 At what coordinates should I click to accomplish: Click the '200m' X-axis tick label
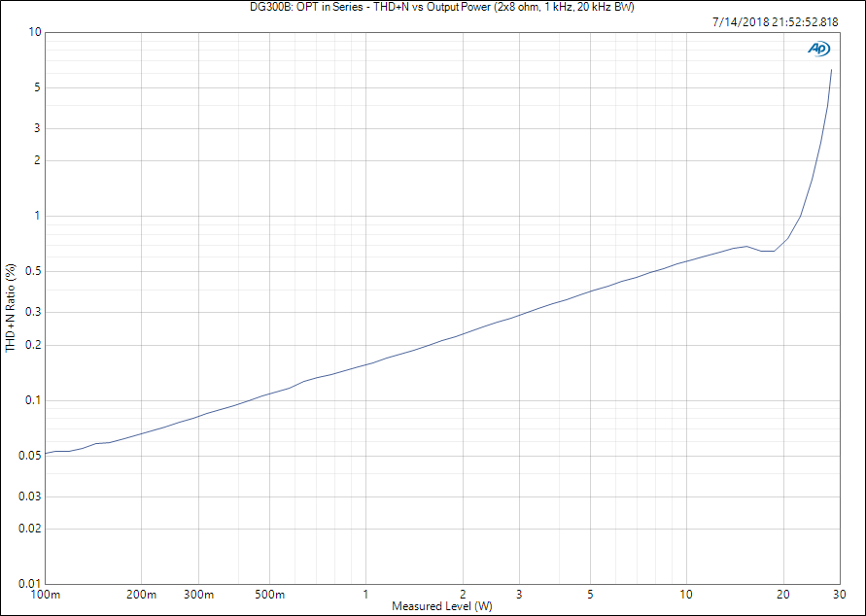[x=142, y=595]
